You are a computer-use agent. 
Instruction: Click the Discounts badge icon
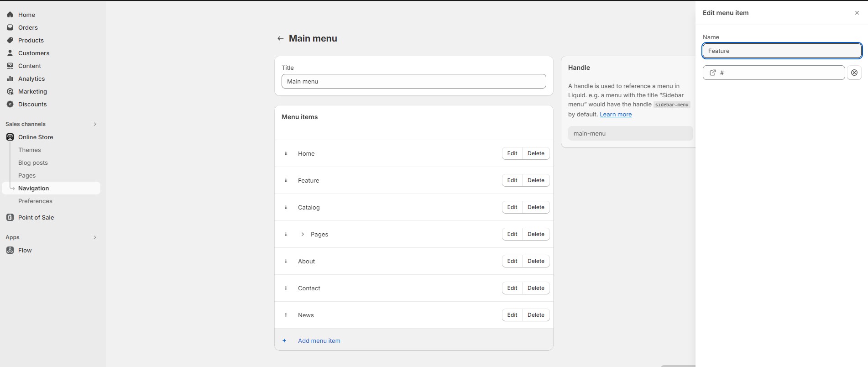[x=10, y=104]
